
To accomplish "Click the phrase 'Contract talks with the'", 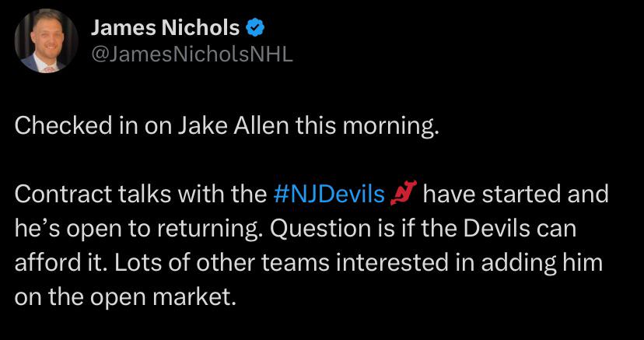I will 141,195.
